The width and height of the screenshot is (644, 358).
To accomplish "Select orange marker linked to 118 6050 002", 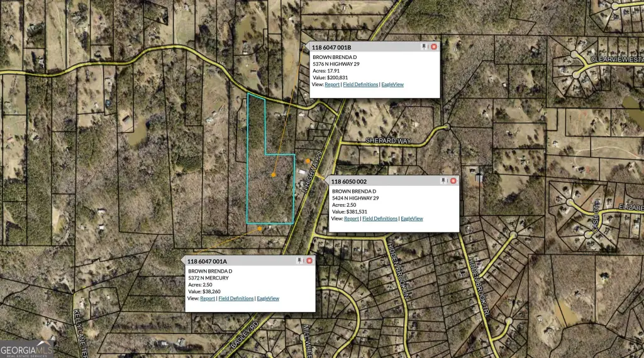I will [308, 161].
